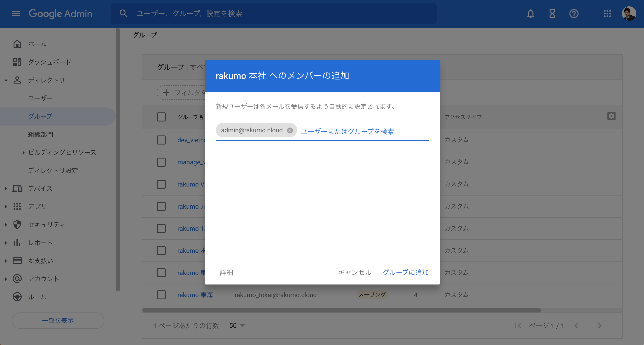Open the table column settings gear
Viewport: 644px width, 345px height.
tap(611, 116)
